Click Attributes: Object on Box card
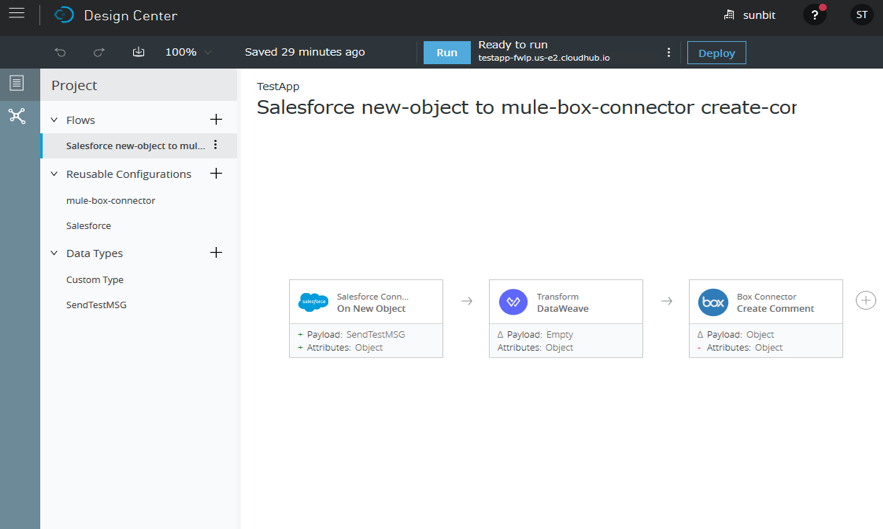Viewport: 883px width, 529px height. point(744,348)
